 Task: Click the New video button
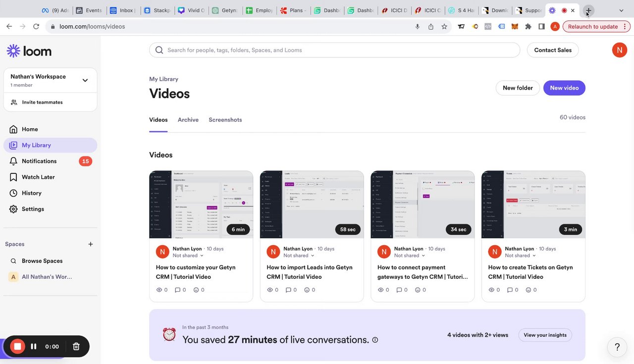[564, 88]
